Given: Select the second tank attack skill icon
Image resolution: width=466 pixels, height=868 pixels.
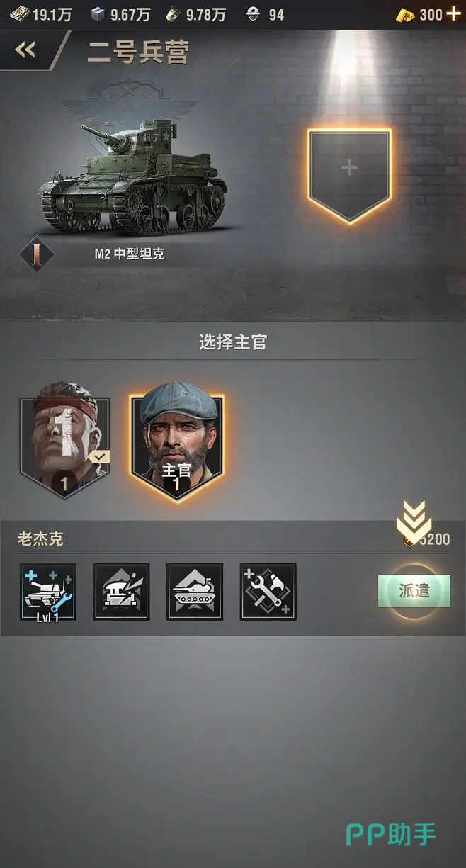Looking at the screenshot, I should click(x=122, y=592).
